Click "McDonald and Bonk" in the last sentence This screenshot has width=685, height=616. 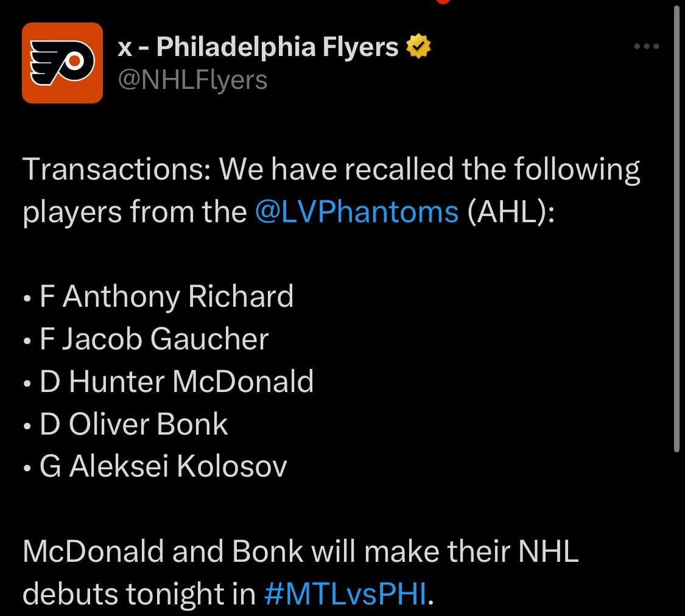163,551
